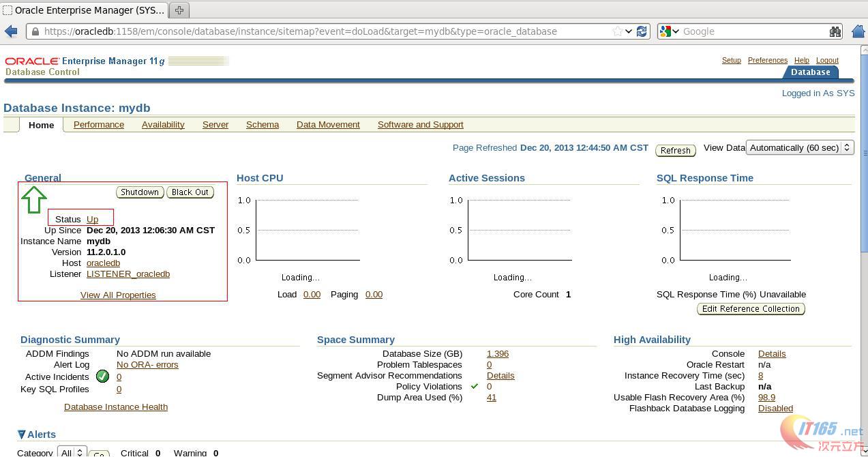The width and height of the screenshot is (868, 457).
Task: Click Dump Area Used 41 link
Action: [x=492, y=397]
